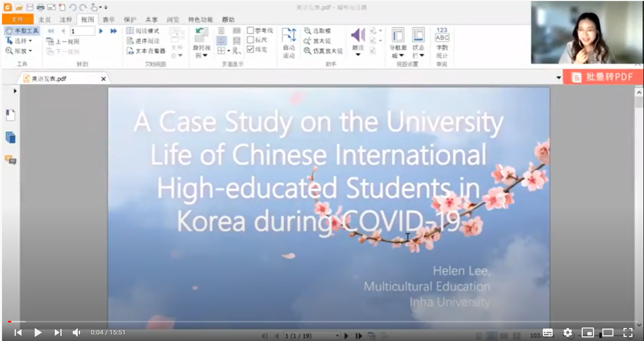Click the Undo arrow in quick toolbar
Image resolution: width=644 pixels, height=341 pixels.
[x=72, y=7]
